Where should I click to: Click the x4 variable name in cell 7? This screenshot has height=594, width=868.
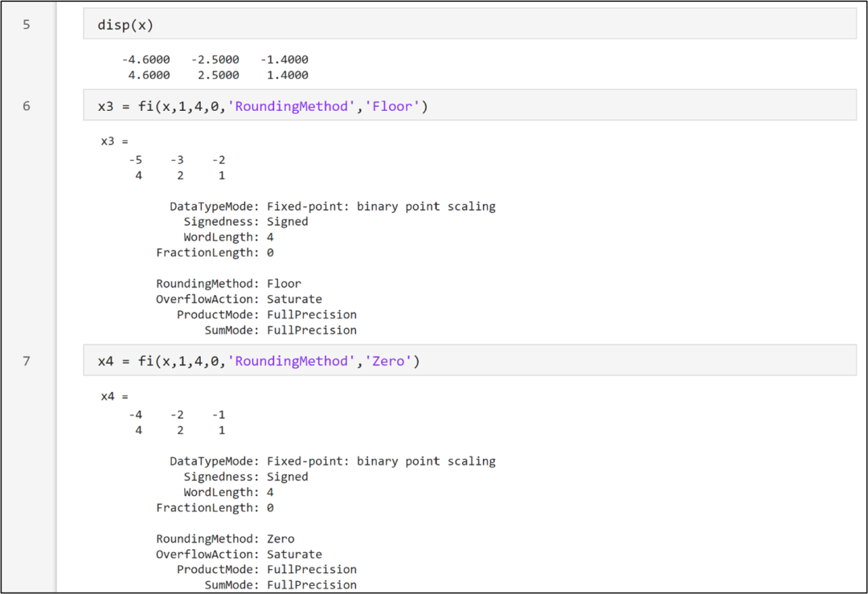click(105, 360)
